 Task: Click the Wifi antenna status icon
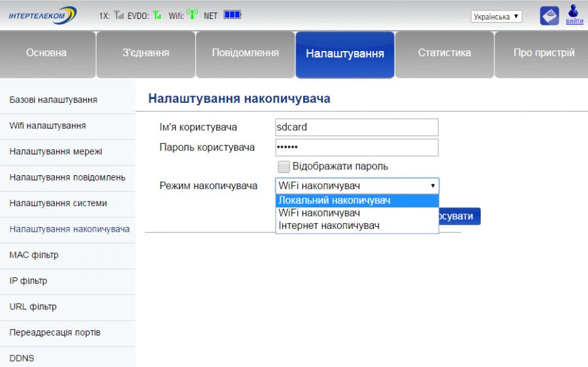tap(191, 14)
